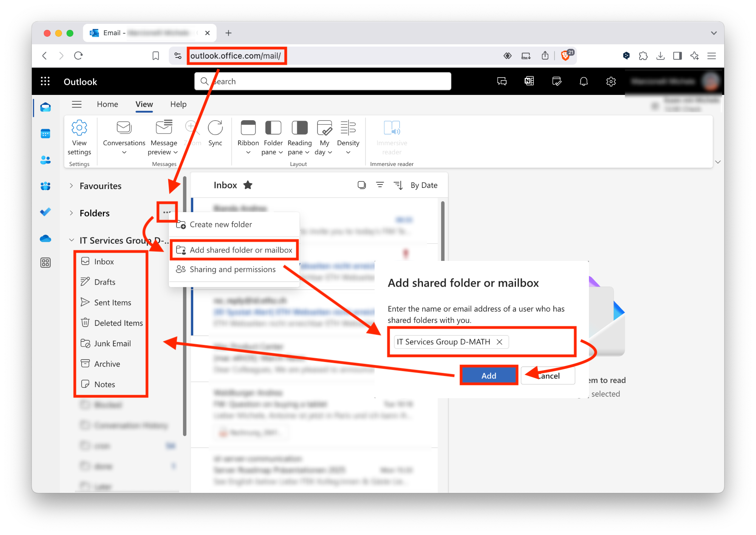This screenshot has width=756, height=535.
Task: Open browser downloads icon
Action: tap(660, 56)
